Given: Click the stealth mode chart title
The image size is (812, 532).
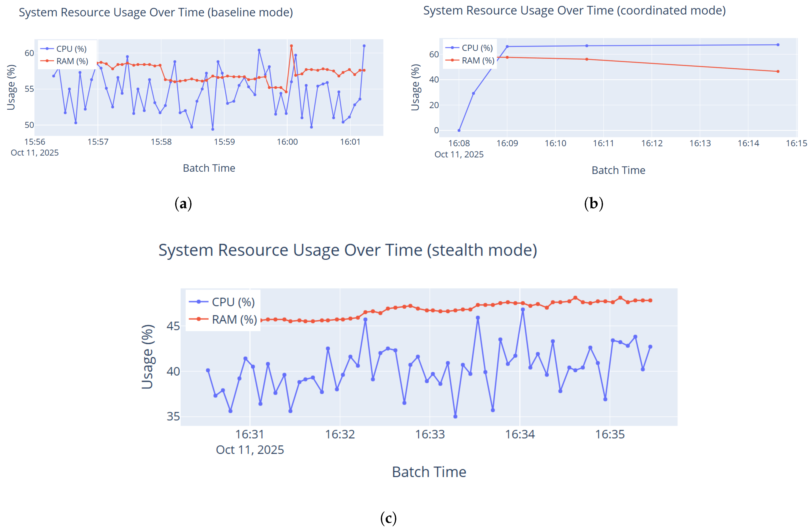Looking at the screenshot, I should coord(348,250).
